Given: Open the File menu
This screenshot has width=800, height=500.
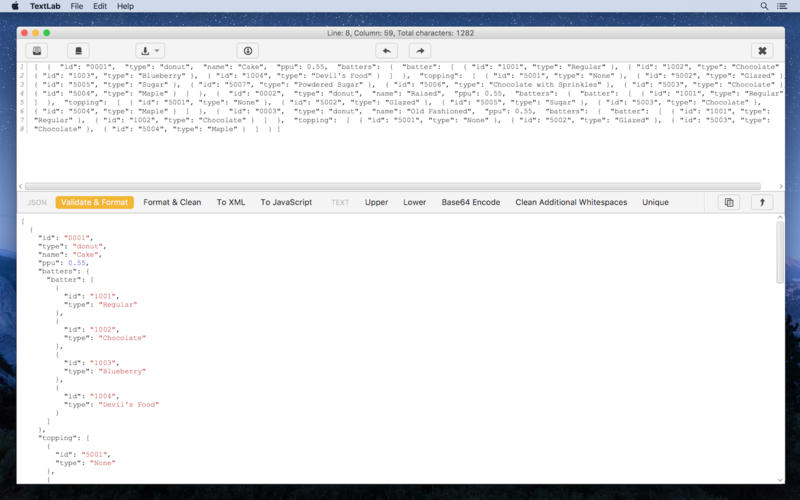Looking at the screenshot, I should click(x=77, y=6).
